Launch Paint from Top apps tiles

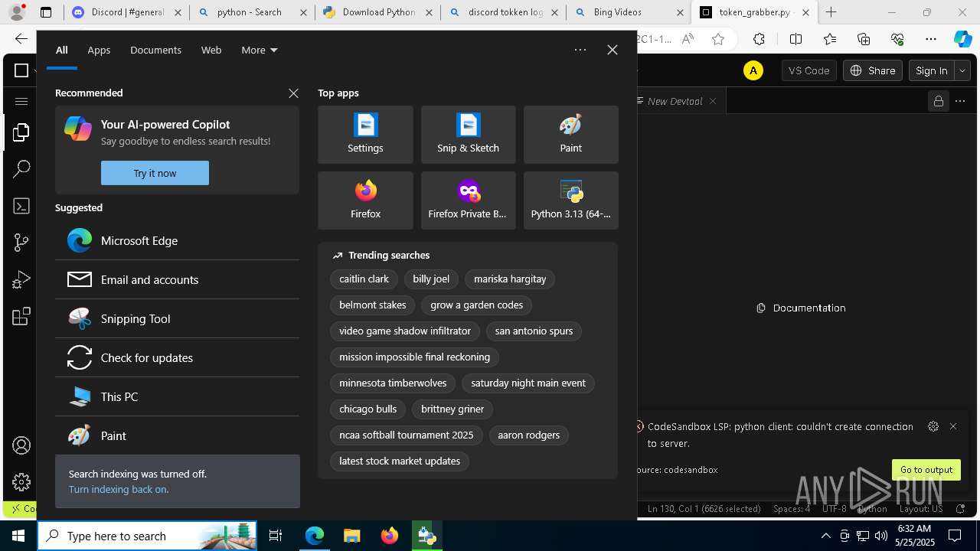coord(570,135)
